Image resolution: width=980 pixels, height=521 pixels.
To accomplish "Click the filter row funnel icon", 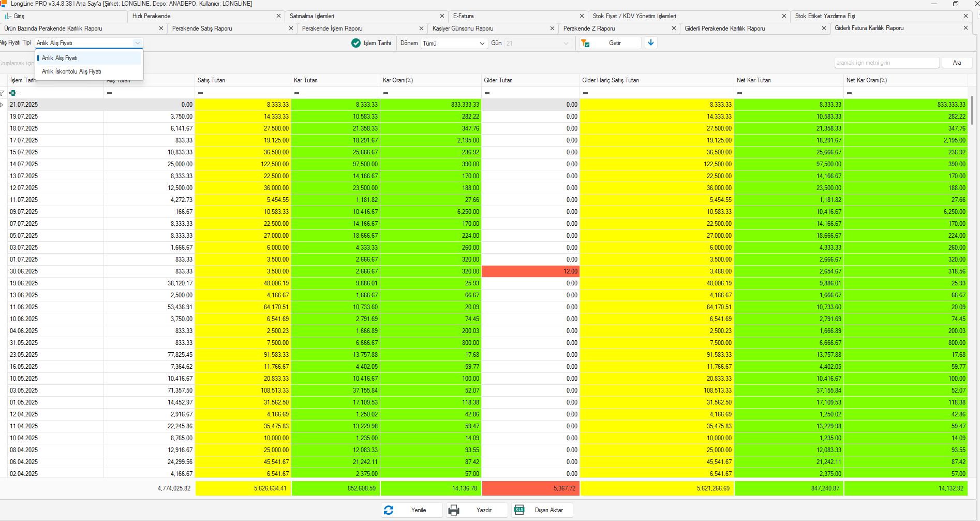I will [2, 93].
